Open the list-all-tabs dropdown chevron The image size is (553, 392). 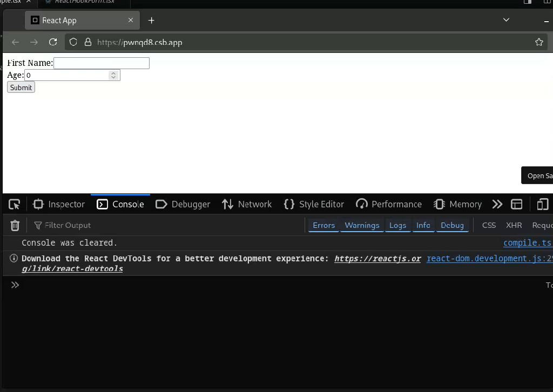(506, 20)
